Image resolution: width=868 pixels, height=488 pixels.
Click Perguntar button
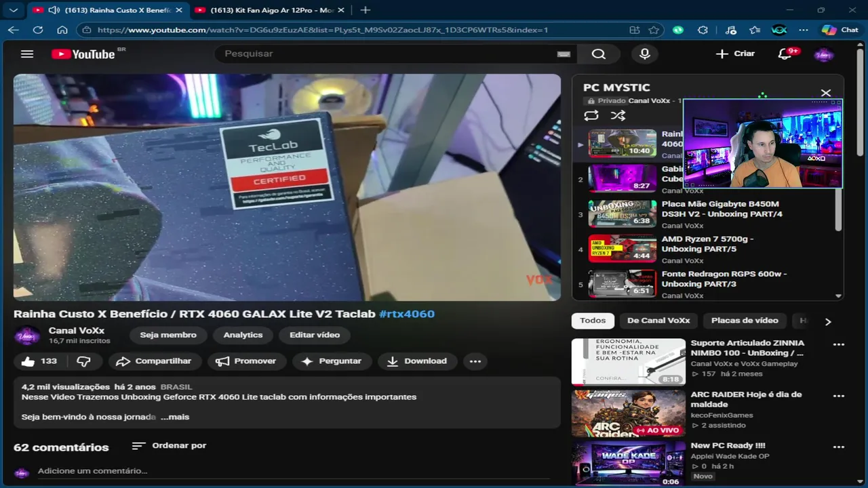(332, 361)
